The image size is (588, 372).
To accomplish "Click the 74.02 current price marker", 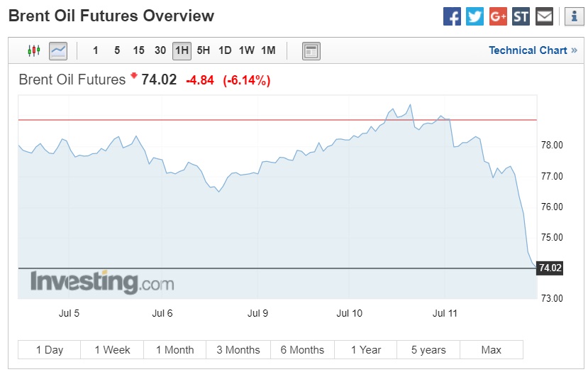I will 550,268.
